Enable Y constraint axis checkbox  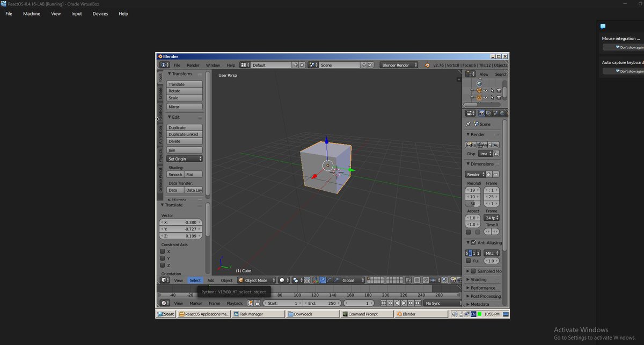click(163, 258)
